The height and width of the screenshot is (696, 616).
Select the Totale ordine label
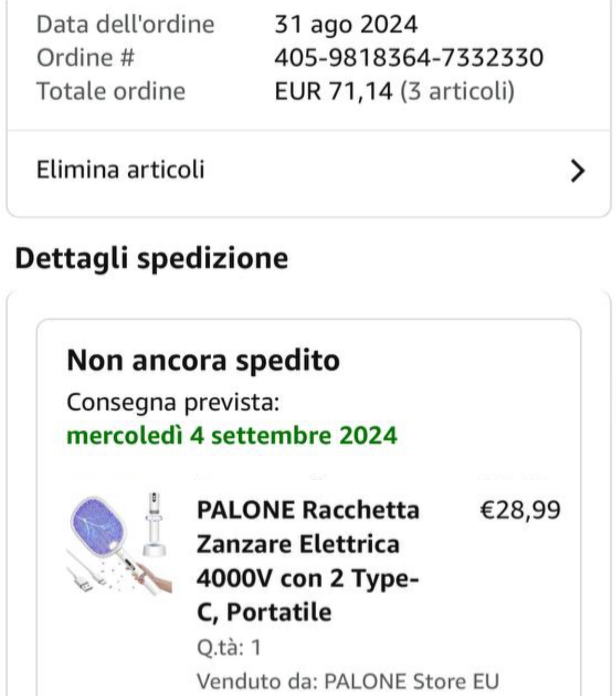(111, 91)
